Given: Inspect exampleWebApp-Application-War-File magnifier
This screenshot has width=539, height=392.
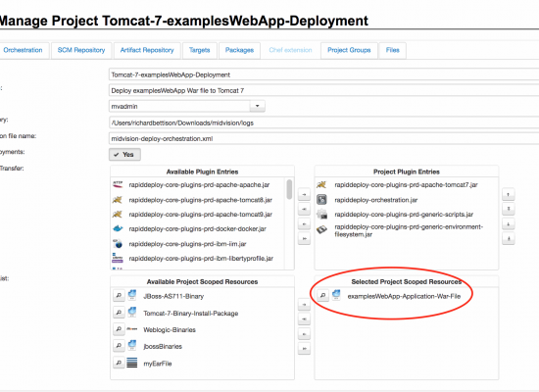Looking at the screenshot, I should [x=322, y=295].
